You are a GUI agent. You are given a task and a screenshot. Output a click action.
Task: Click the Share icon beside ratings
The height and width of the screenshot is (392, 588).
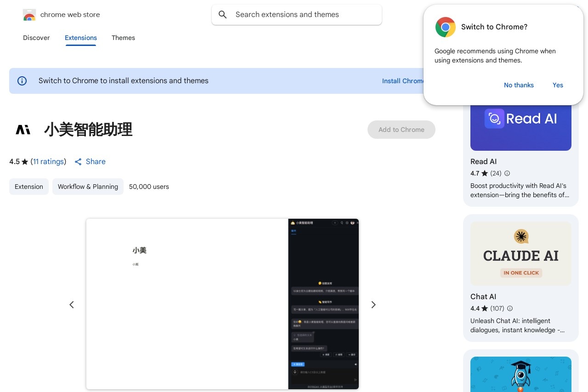point(78,162)
